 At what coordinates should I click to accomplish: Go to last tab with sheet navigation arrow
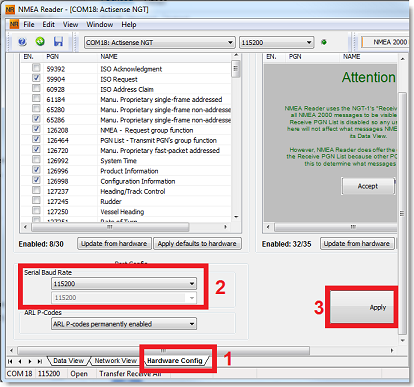[x=40, y=361]
